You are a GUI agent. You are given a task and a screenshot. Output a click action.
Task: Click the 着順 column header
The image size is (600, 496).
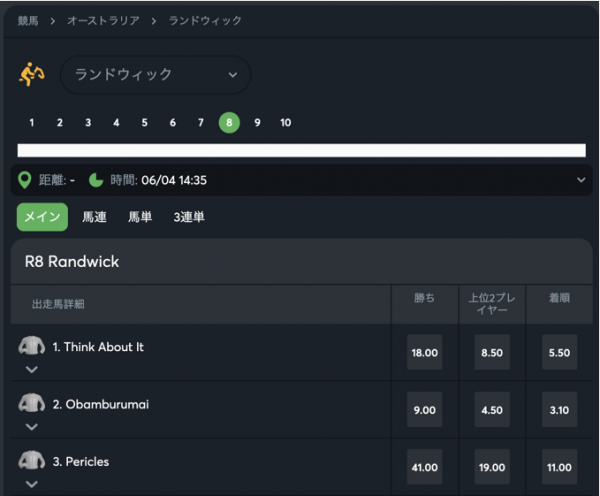tap(559, 298)
